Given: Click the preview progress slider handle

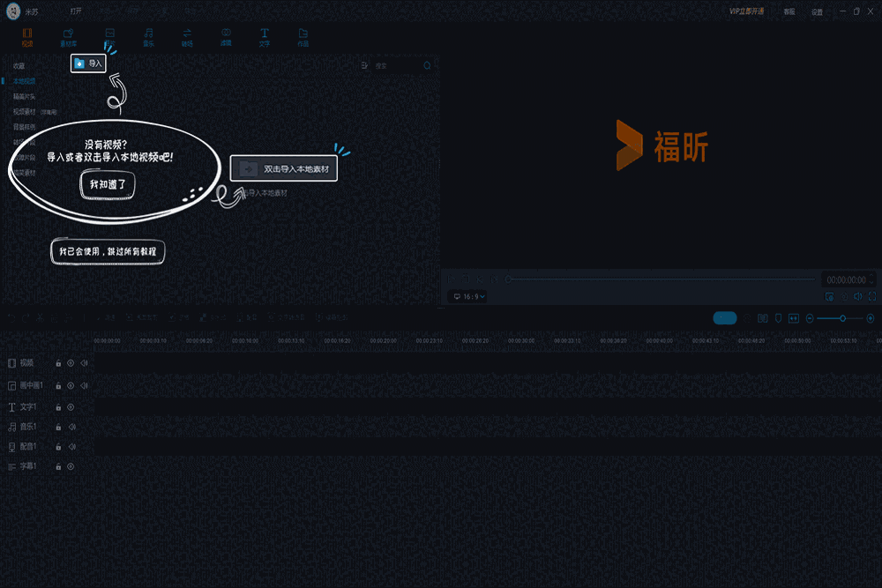Looking at the screenshot, I should point(508,279).
